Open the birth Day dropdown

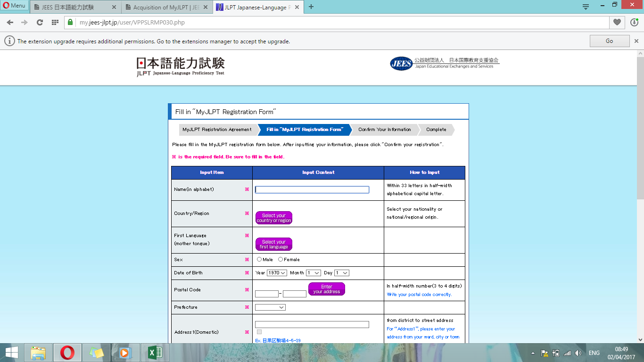pos(342,273)
